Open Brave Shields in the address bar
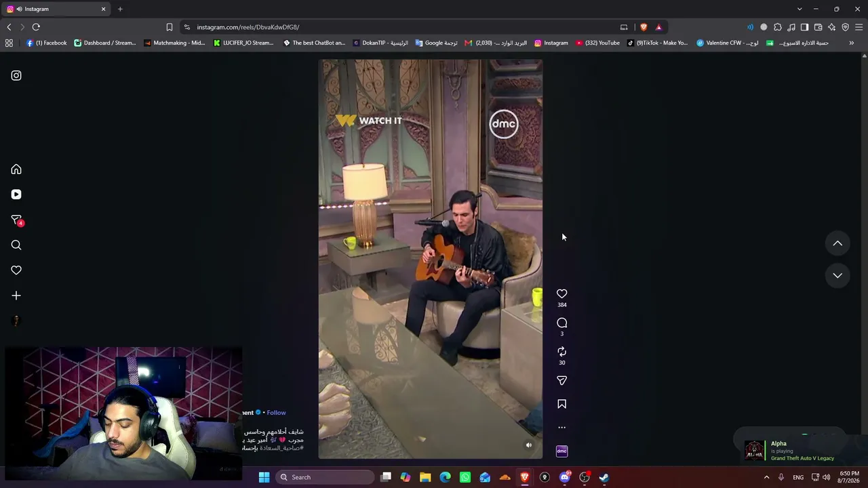This screenshot has height=488, width=868. [644, 27]
